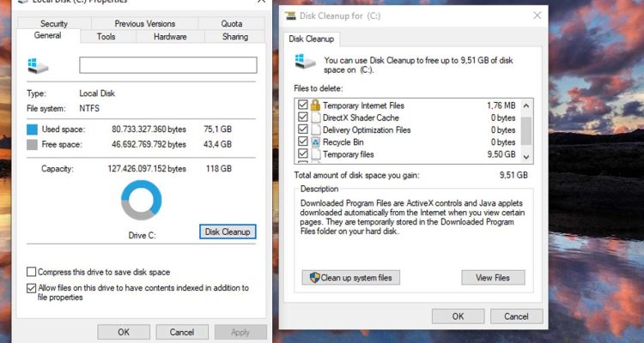
Task: Click the shield icon on Clean up button
Action: [314, 277]
